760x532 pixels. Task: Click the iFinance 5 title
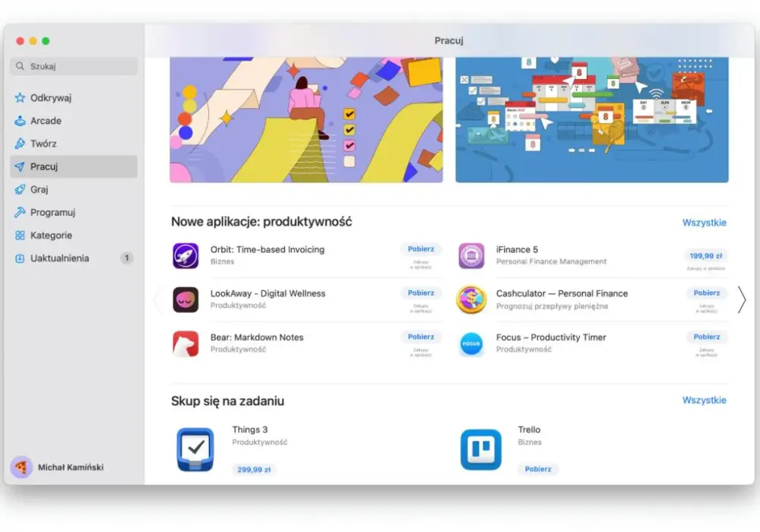tap(517, 249)
